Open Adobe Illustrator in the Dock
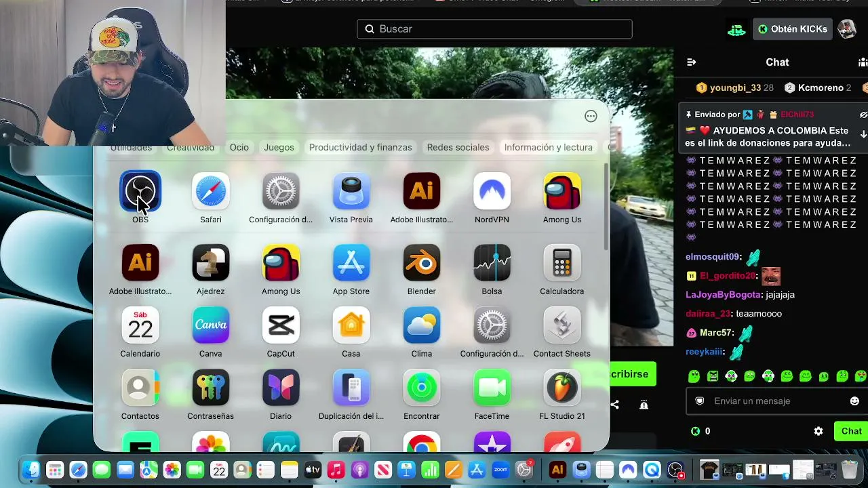The height and width of the screenshot is (488, 868). pos(557,470)
